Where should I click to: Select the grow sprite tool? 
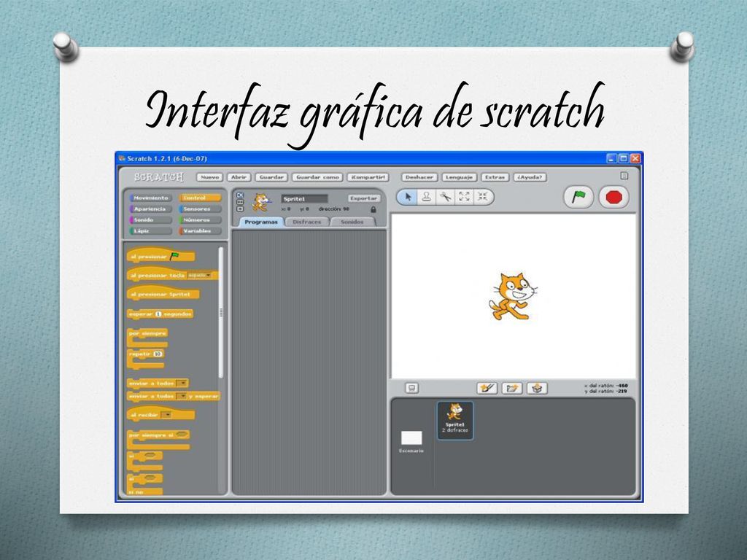(x=464, y=197)
